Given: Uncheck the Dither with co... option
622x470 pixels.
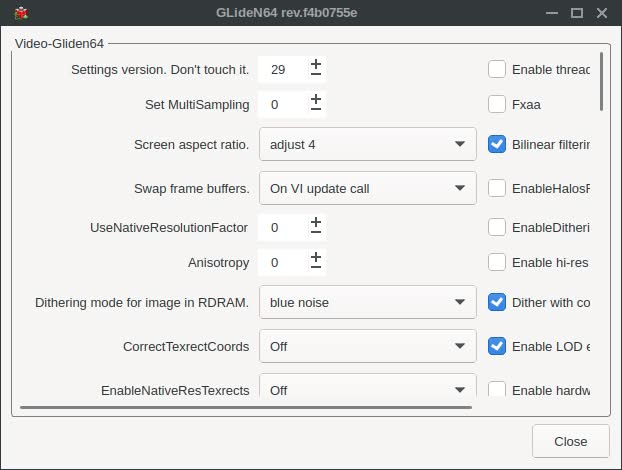Looking at the screenshot, I should (x=497, y=302).
